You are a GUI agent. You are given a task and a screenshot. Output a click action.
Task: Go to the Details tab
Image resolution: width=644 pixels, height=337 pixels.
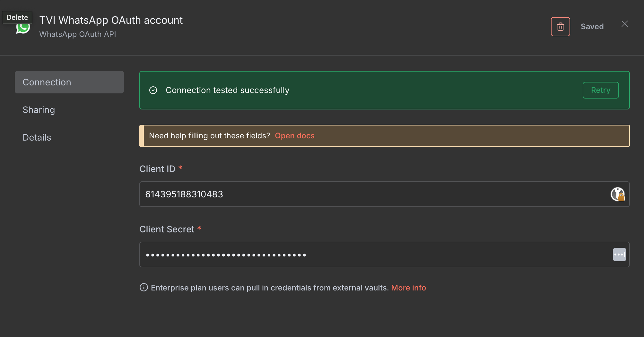(37, 137)
